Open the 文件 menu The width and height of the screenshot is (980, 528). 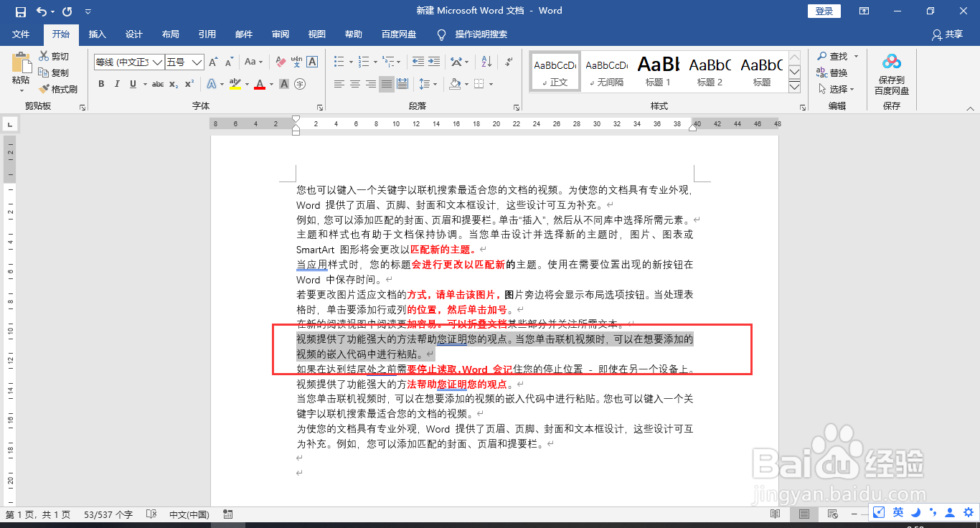[21, 34]
